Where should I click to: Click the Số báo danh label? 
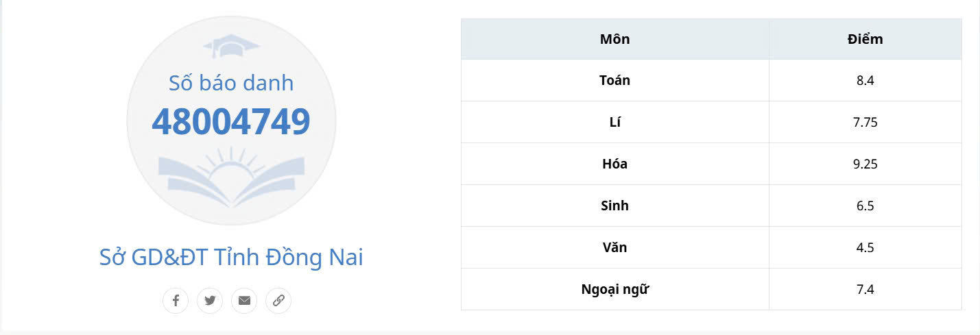(231, 83)
